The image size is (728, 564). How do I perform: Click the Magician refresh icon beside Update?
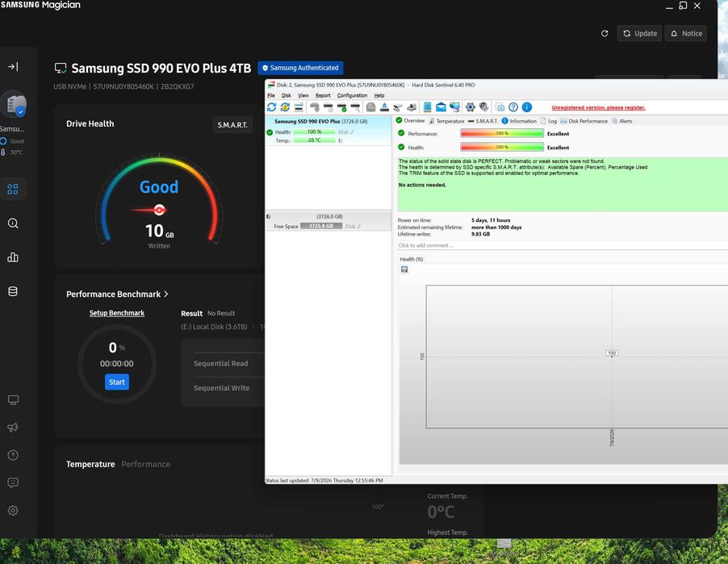pyautogui.click(x=605, y=33)
